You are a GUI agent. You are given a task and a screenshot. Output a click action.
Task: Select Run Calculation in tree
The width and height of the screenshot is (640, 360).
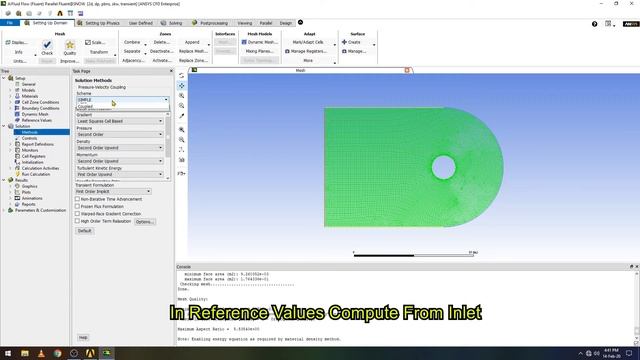tap(36, 174)
